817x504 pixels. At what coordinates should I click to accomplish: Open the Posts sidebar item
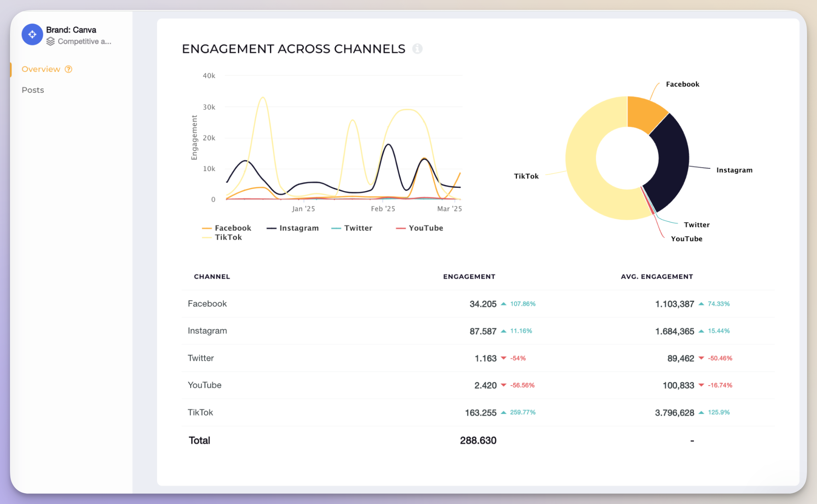(x=33, y=90)
